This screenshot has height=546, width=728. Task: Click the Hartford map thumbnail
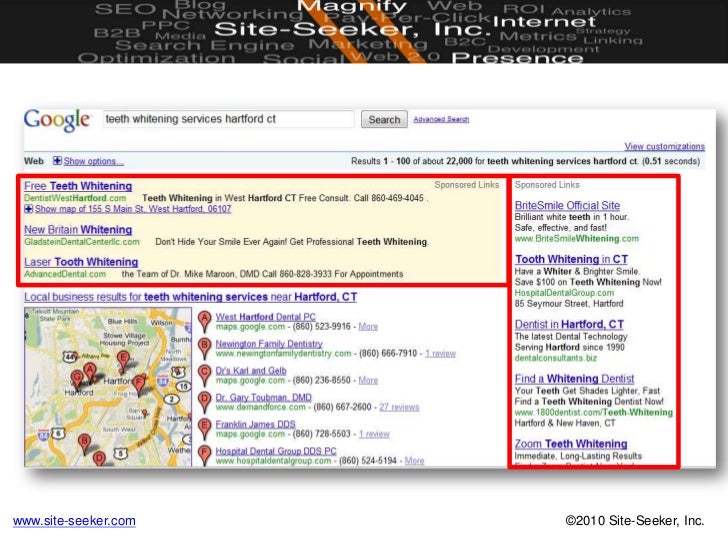[108, 387]
